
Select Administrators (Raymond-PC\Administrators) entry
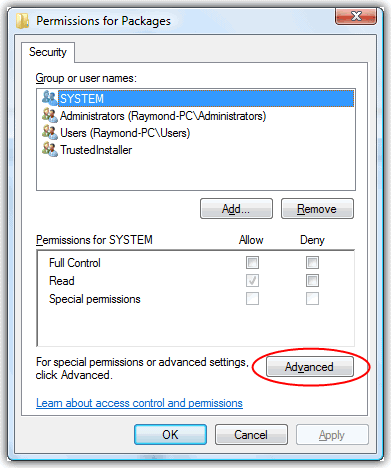(x=163, y=116)
